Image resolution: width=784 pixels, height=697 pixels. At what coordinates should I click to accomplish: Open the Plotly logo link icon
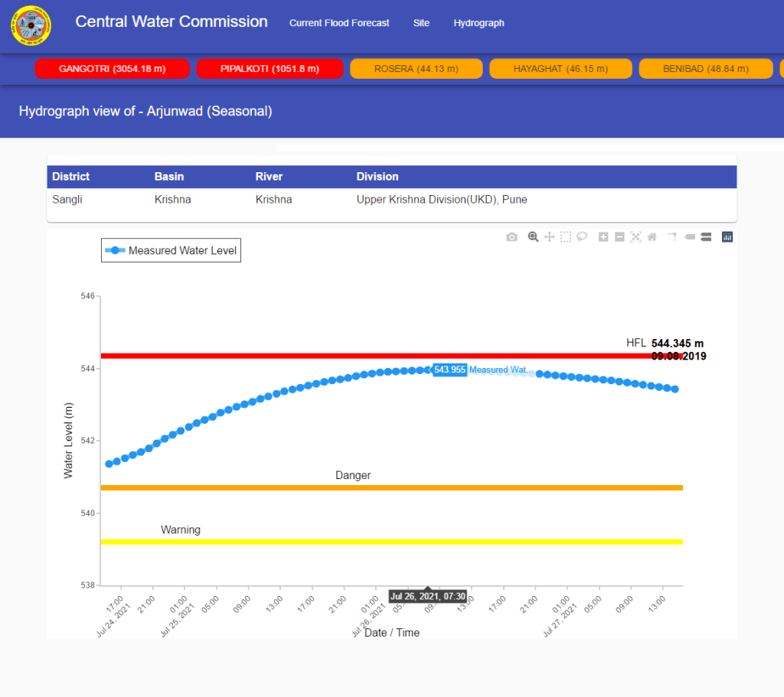click(727, 237)
